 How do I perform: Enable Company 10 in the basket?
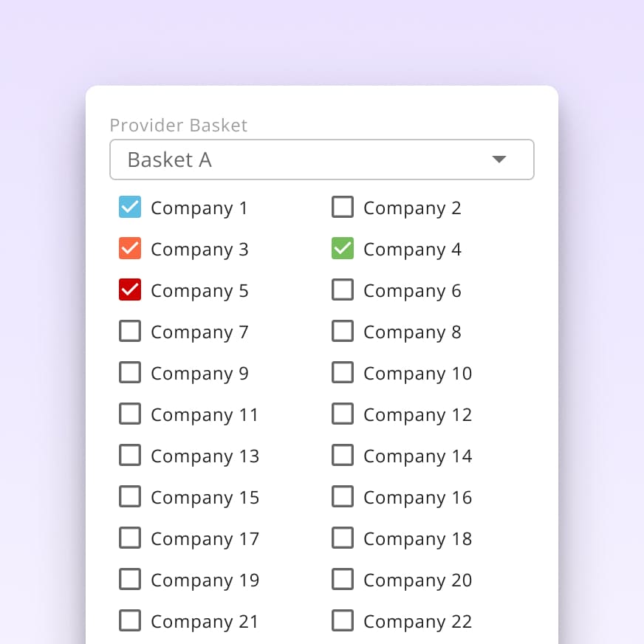343,373
